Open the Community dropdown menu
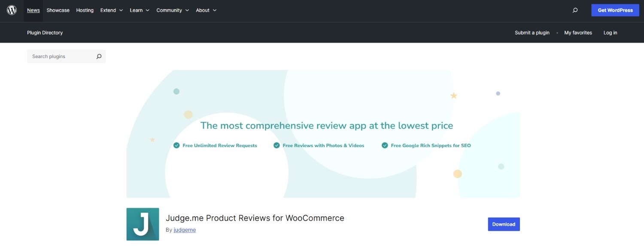This screenshot has width=644, height=246. tap(173, 10)
